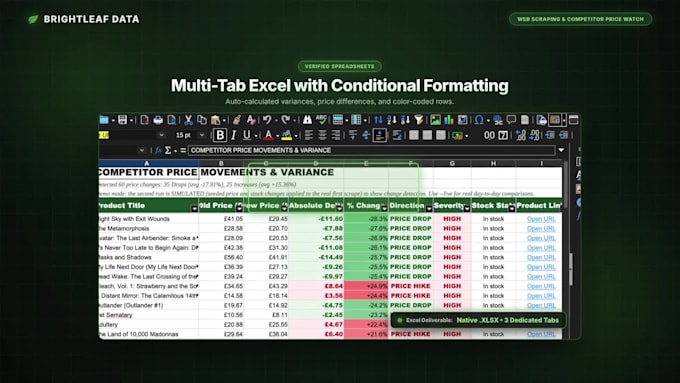Click the Brightleaf Data logo

(x=84, y=19)
